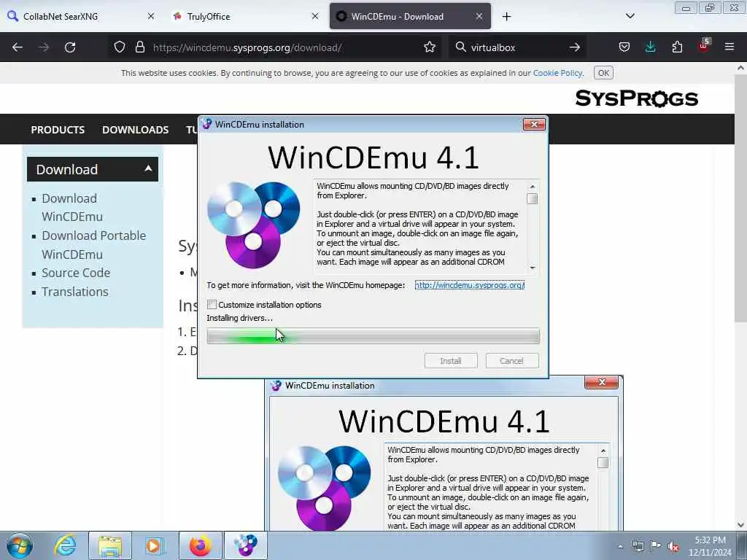Toggle Customize installation options checkbox
Viewport: 747px width, 560px height.
[212, 305]
